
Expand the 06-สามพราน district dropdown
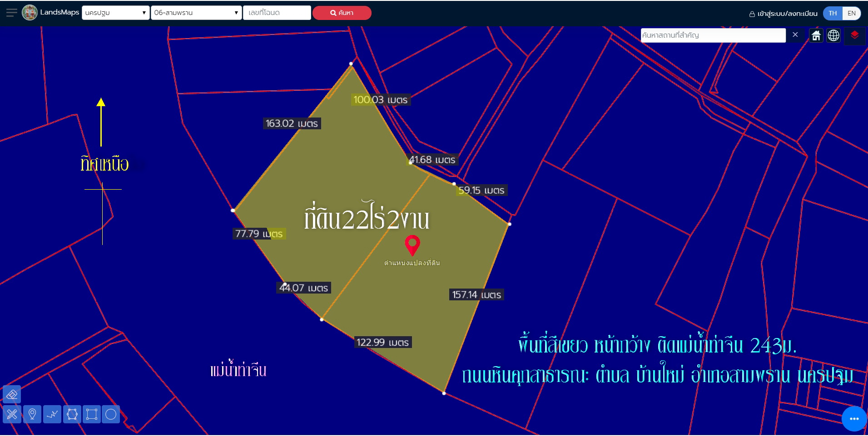pyautogui.click(x=196, y=13)
